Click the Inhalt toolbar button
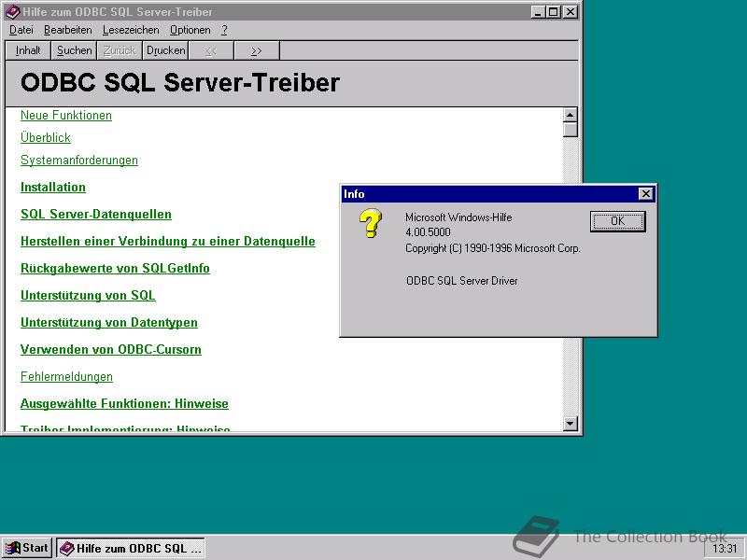747x560 pixels. [28, 50]
